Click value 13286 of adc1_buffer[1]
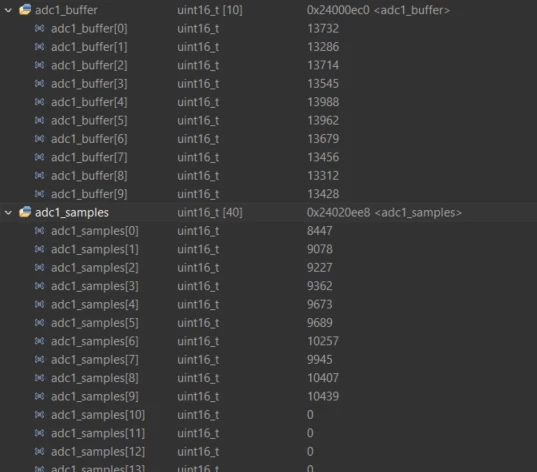 [323, 47]
